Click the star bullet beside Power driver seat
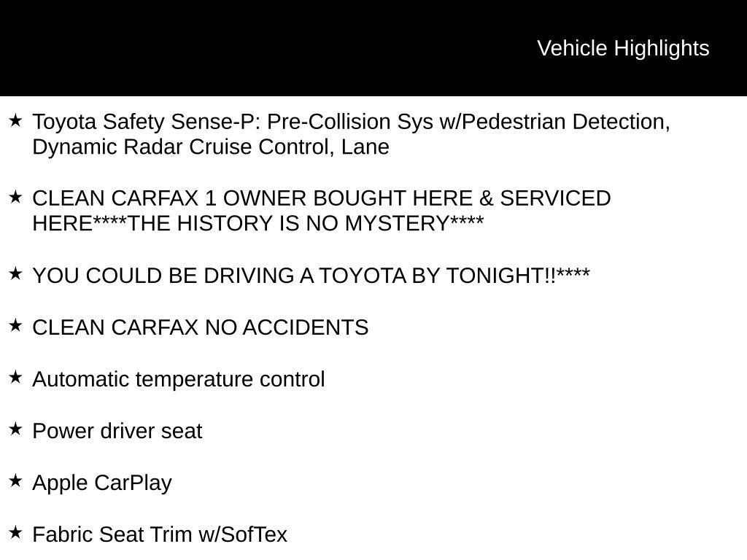Viewport: 747px width, 560px height. click(15, 429)
